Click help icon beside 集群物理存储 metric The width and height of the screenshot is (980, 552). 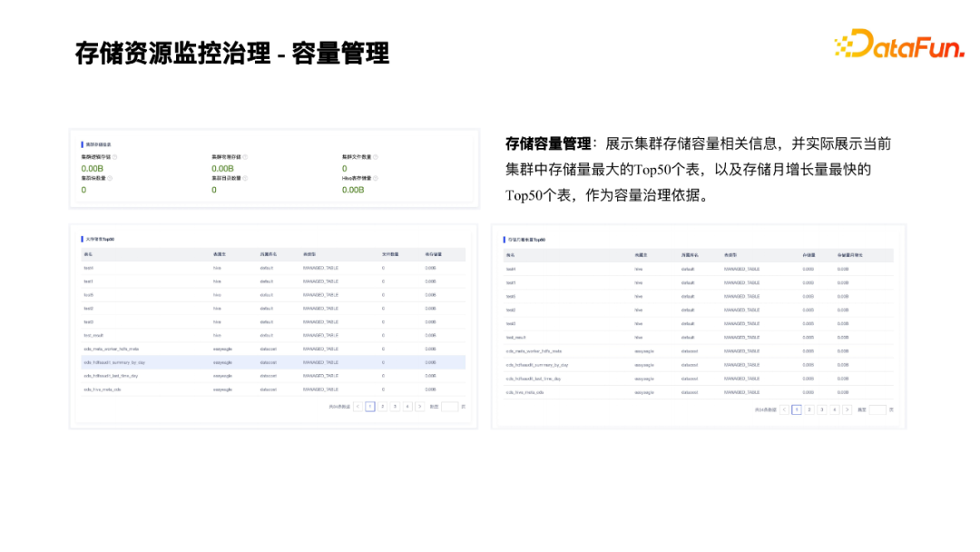tap(244, 155)
